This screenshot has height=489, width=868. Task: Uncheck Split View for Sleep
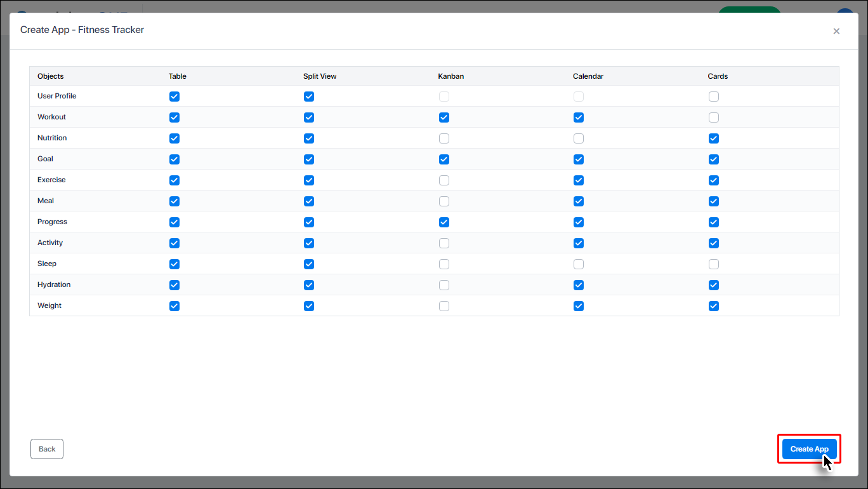click(309, 264)
